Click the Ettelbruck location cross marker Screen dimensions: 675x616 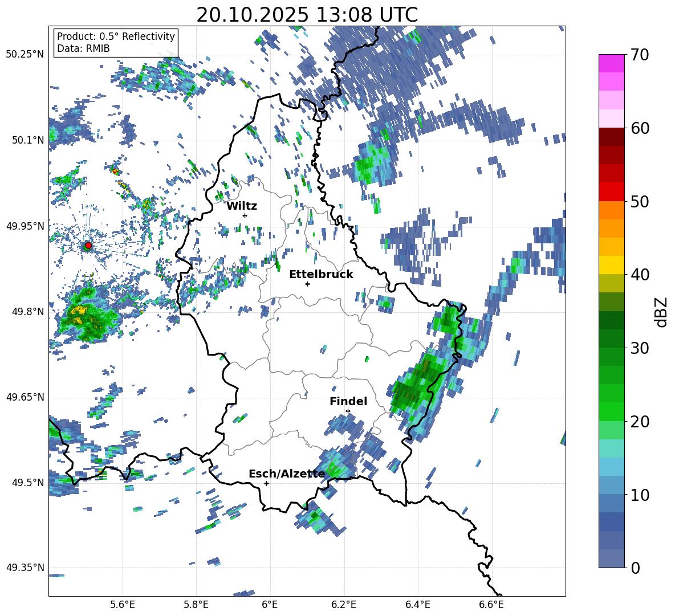coord(307,284)
